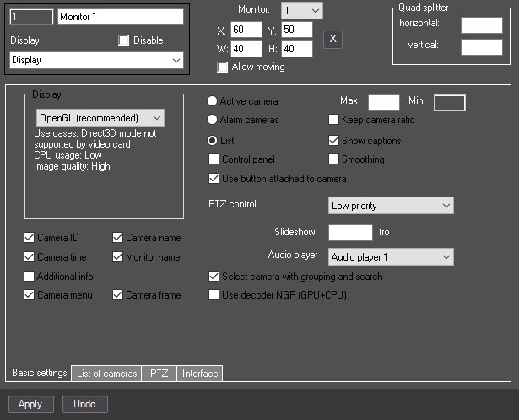Open the Display 1 dropdown
Image resolution: width=519 pixels, height=420 pixels.
97,60
